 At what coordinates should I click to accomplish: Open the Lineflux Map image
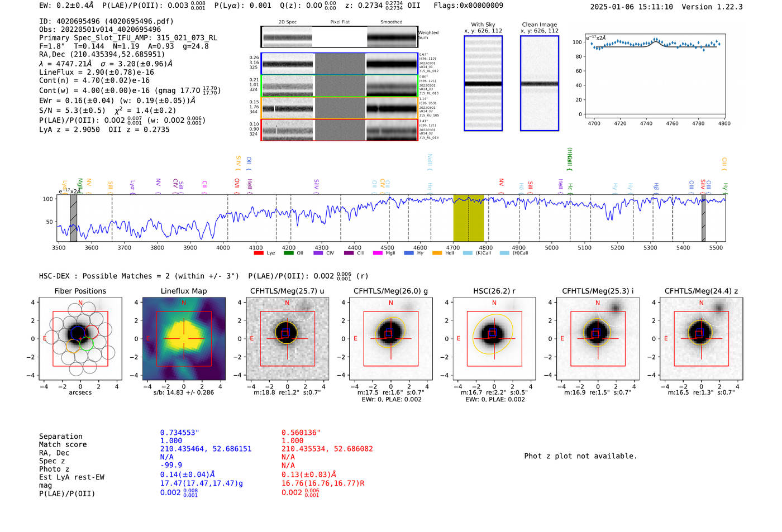point(184,339)
